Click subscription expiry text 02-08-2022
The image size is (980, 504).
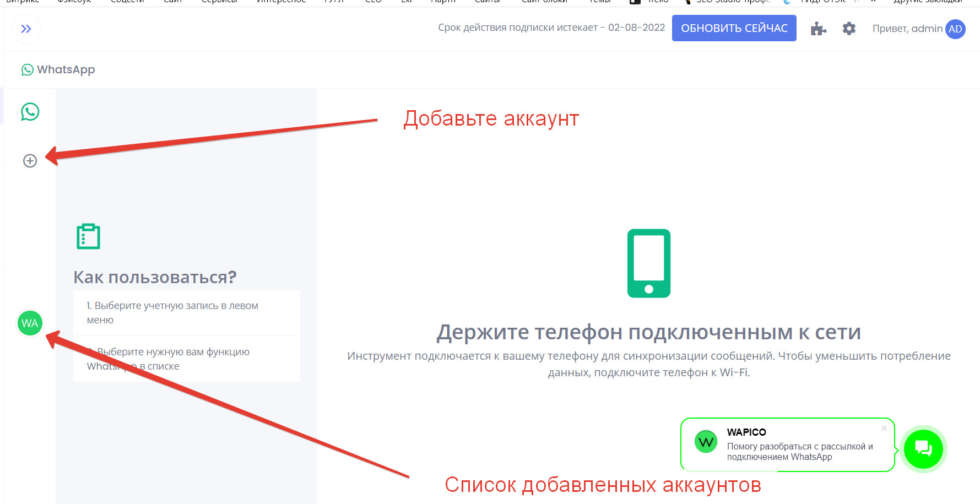click(x=551, y=28)
